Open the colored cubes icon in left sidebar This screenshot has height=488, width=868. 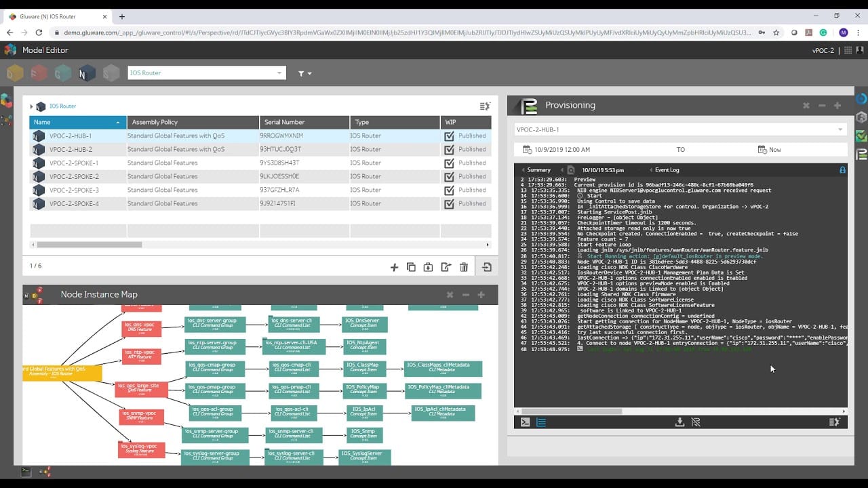(x=6, y=101)
